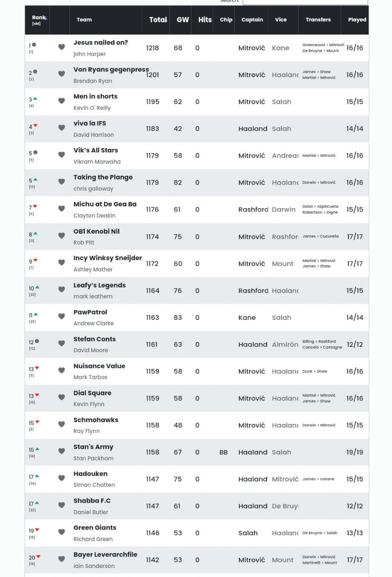Sort leaderboard by Total column
Screen dimensions: 392x577
click(x=157, y=20)
